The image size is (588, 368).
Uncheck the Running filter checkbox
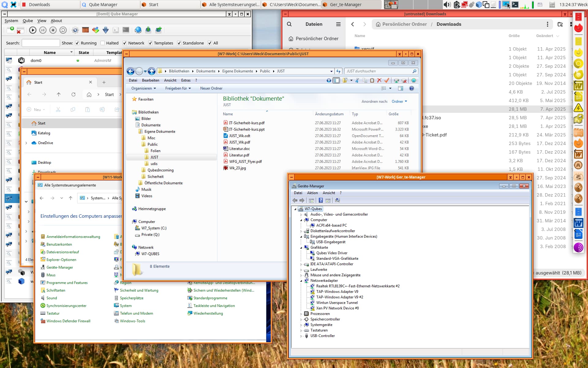click(77, 43)
